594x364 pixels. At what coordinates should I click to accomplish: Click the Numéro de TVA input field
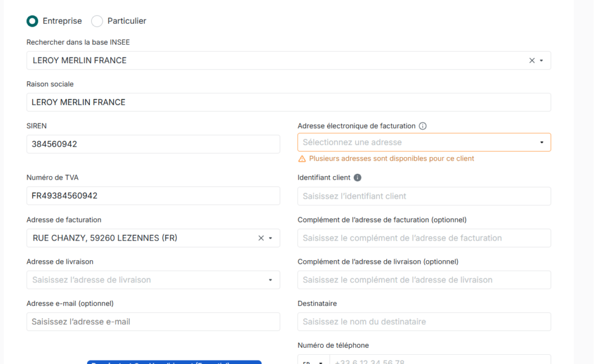pos(153,196)
